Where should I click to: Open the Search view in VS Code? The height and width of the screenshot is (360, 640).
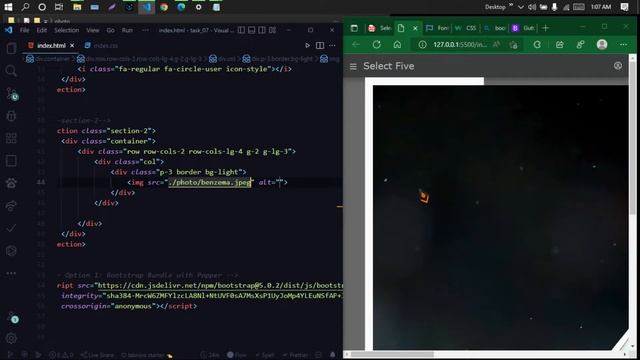[11, 71]
